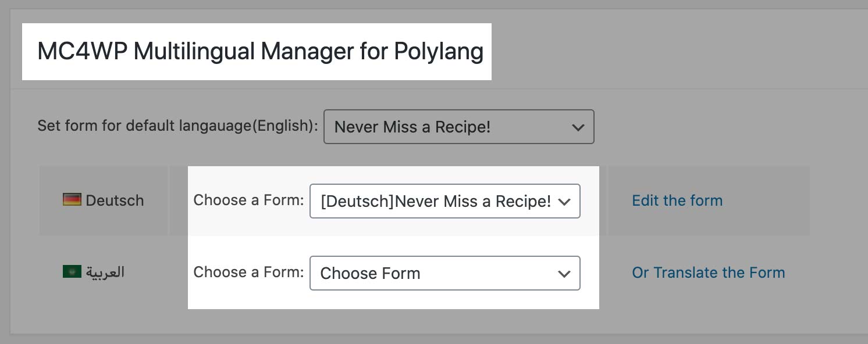Click Or Translate the Form
This screenshot has height=344, width=868.
[708, 272]
